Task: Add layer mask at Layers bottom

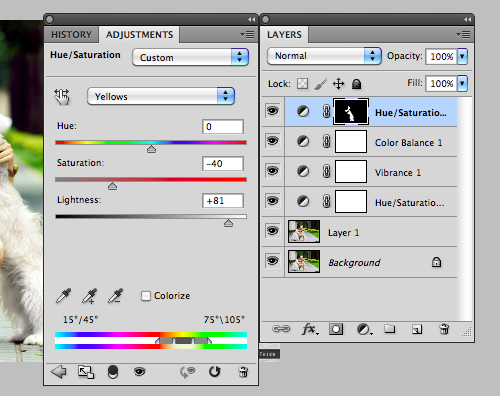Action: coord(336,329)
